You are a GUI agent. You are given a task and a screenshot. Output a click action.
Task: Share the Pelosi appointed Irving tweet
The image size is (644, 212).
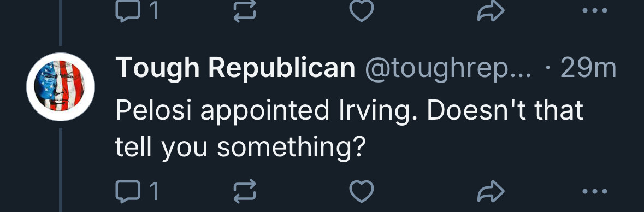(491, 191)
